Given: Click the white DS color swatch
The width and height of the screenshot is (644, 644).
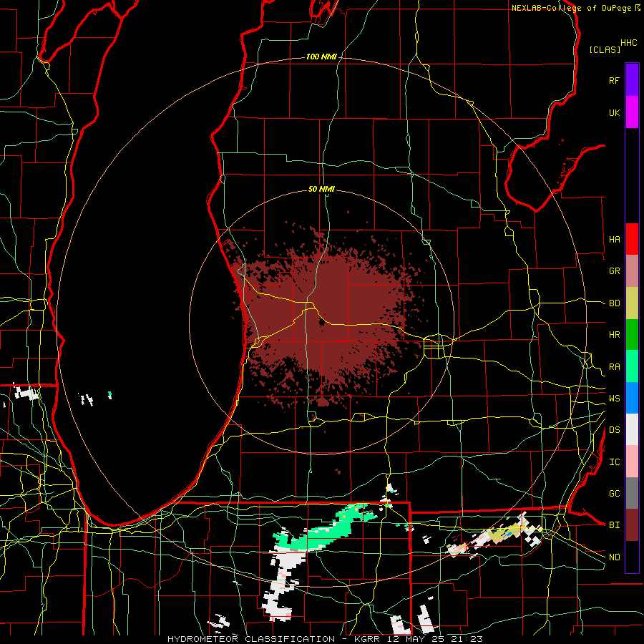Looking at the screenshot, I should [632, 429].
